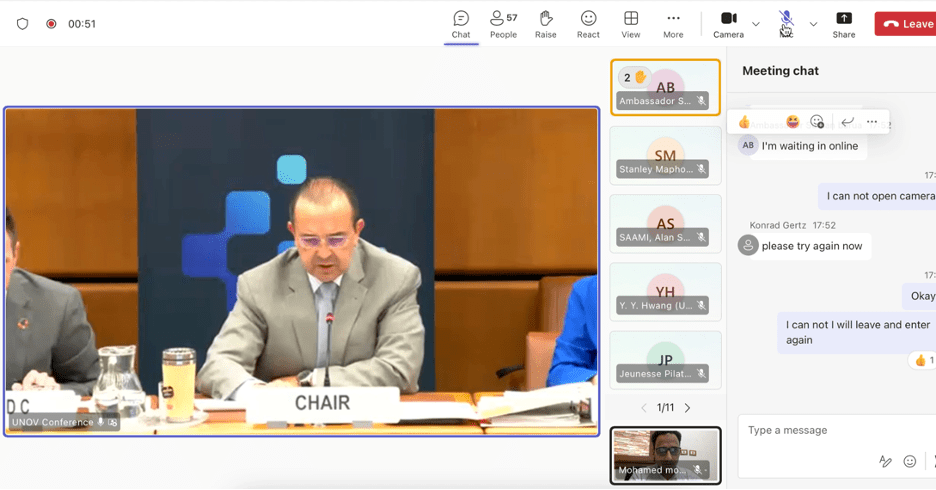
Task: Open the View layout options
Action: 631,24
